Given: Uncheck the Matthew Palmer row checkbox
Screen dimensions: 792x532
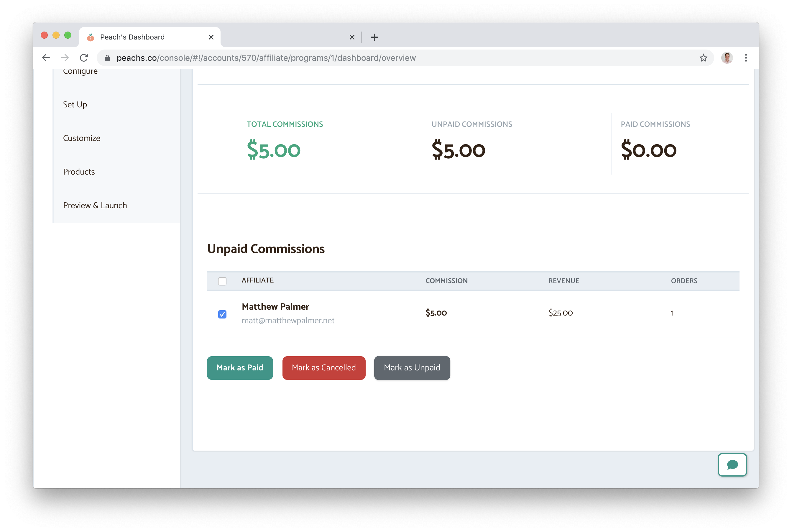Looking at the screenshot, I should coord(222,314).
